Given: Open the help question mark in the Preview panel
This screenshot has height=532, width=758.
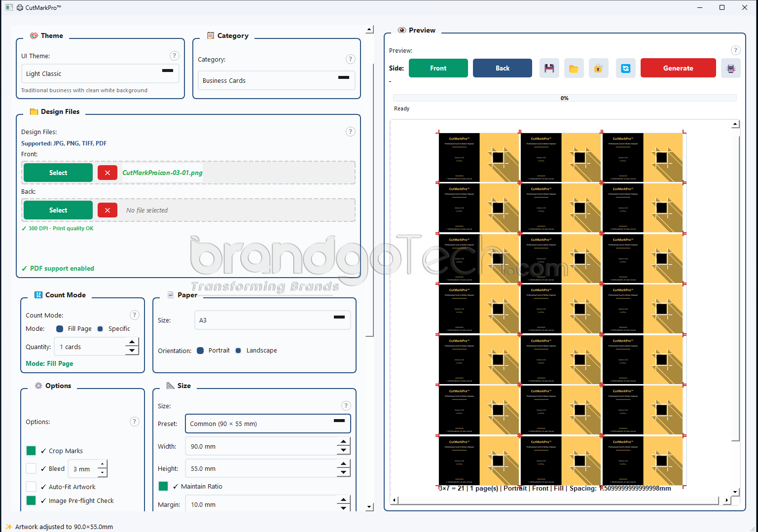Looking at the screenshot, I should (x=735, y=50).
